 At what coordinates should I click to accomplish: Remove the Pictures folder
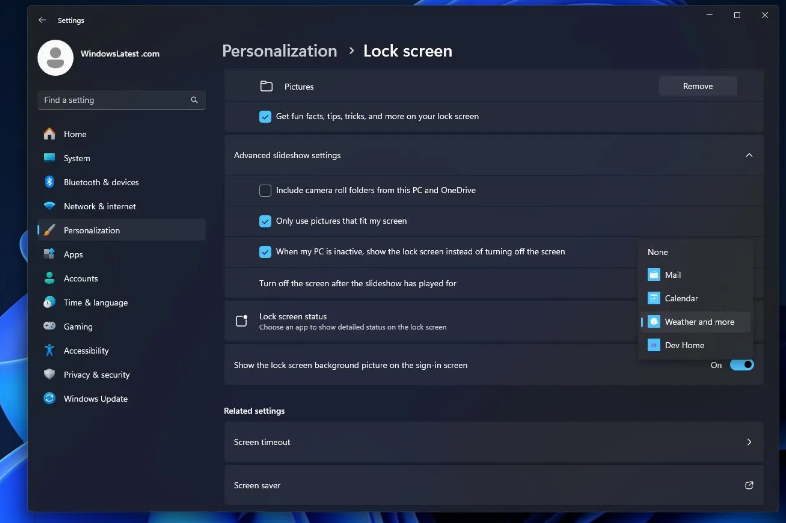click(x=698, y=87)
